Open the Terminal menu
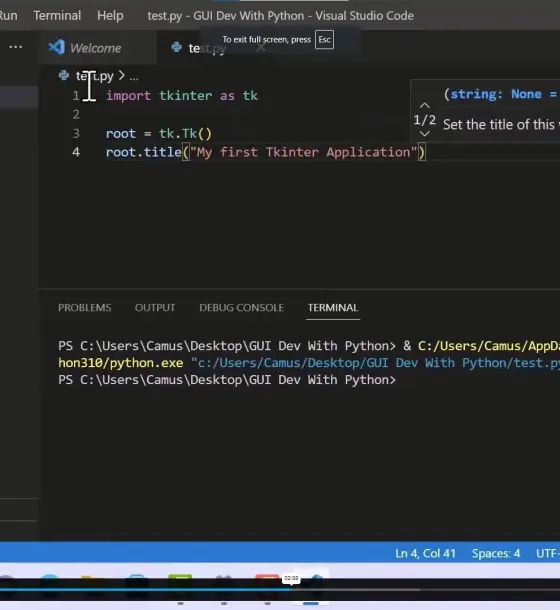The height and width of the screenshot is (610, 560). coord(57,16)
